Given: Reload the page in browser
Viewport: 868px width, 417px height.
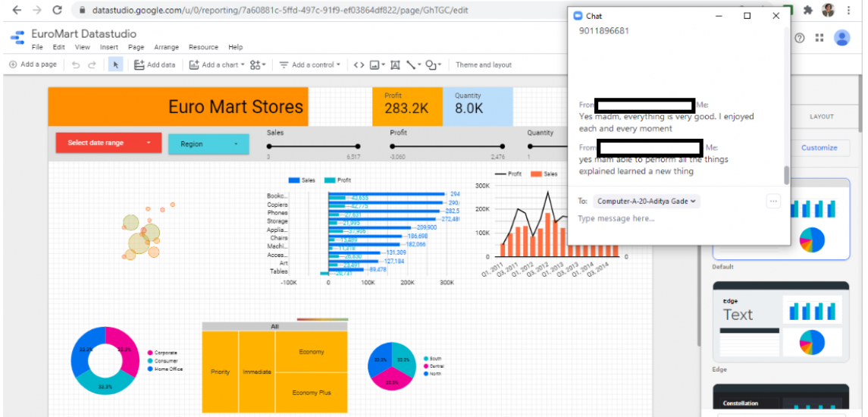Looking at the screenshot, I should tap(56, 10).
